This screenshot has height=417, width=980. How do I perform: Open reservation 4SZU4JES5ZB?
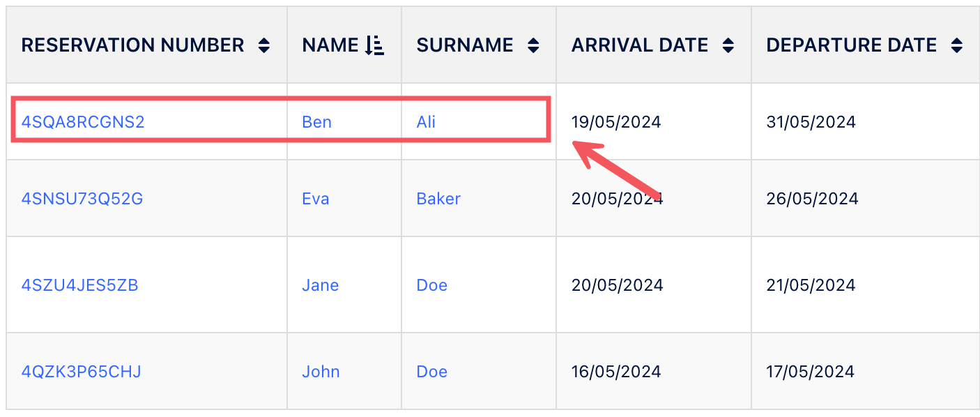[80, 285]
